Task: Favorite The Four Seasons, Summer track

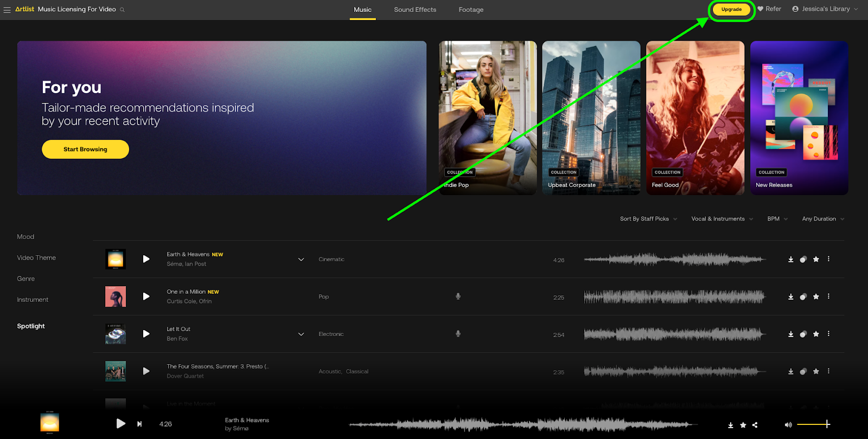Action: tap(816, 371)
